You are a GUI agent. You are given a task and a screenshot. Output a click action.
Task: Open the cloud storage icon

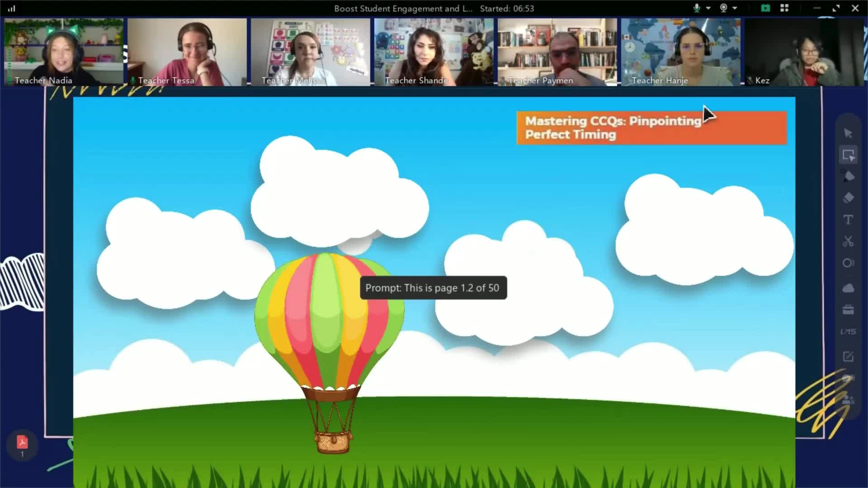pyautogui.click(x=848, y=288)
